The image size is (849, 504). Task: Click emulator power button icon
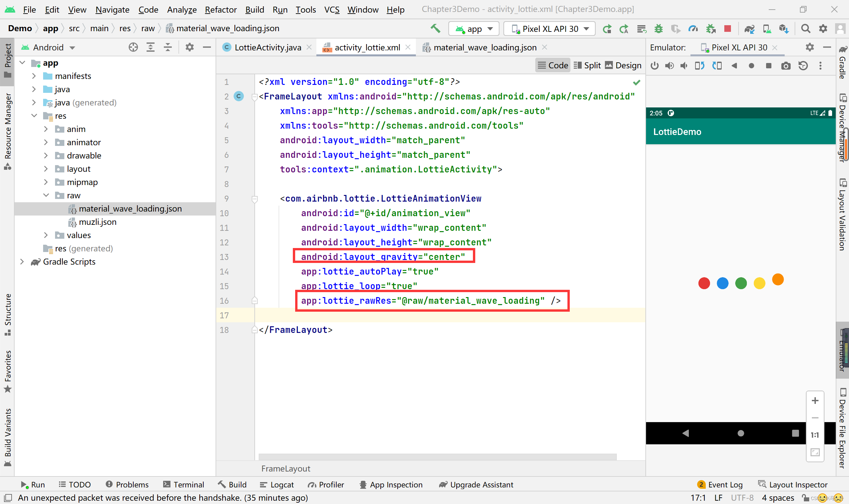(x=654, y=66)
